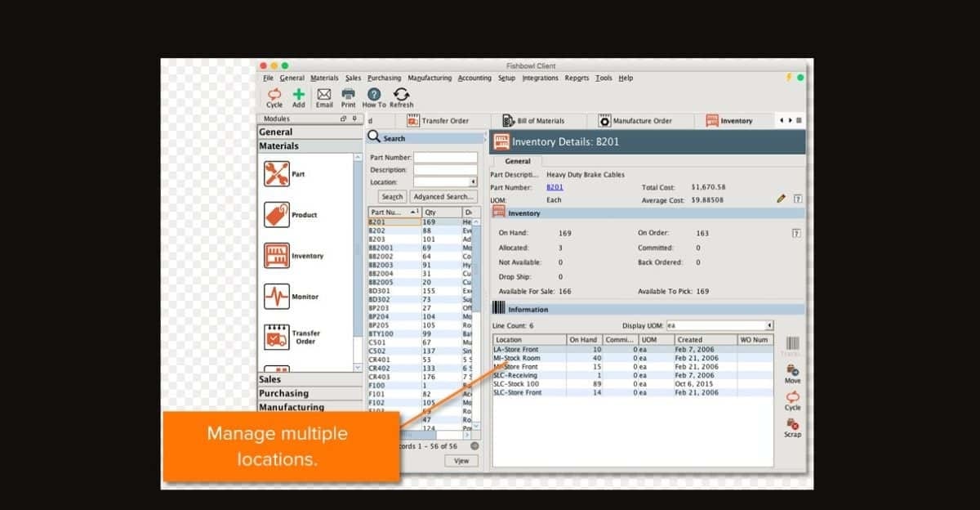Collapse the Materials module group
Screen dimensions: 980x510
[310, 145]
